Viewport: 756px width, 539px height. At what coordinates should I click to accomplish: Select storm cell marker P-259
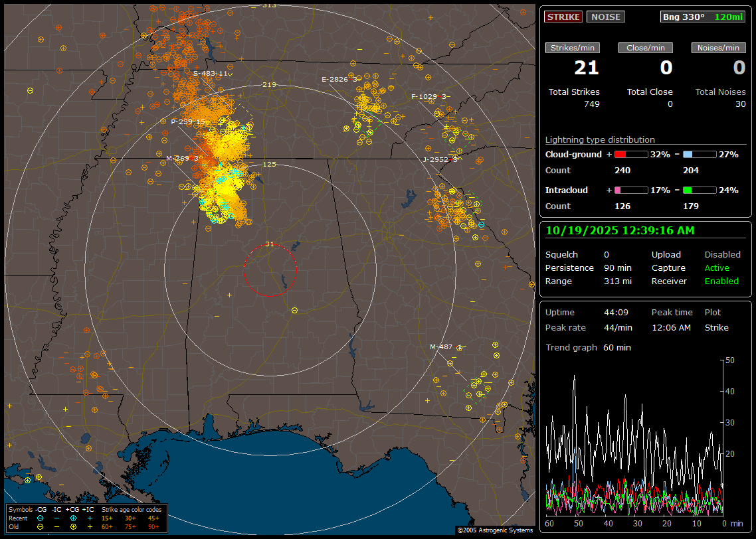187,122
